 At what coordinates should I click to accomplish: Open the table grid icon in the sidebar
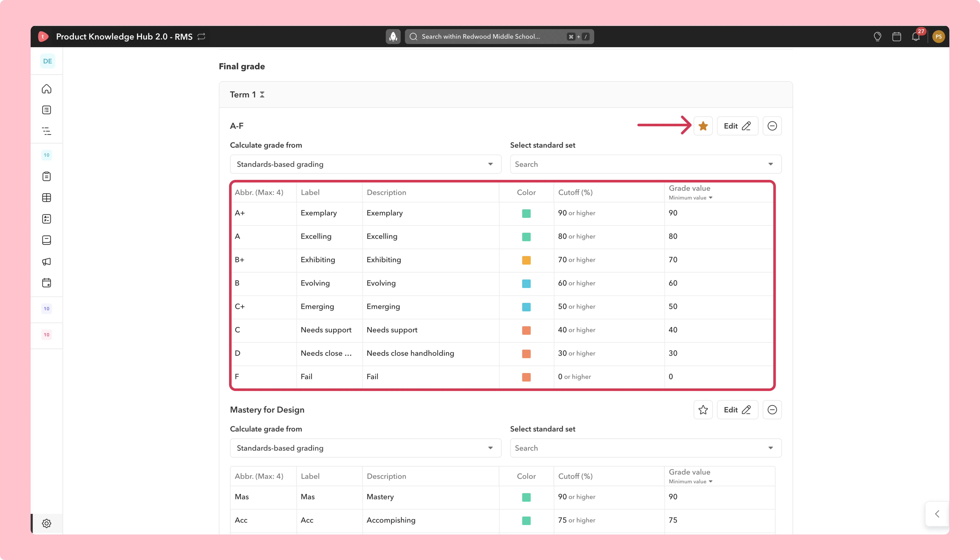[x=47, y=198]
